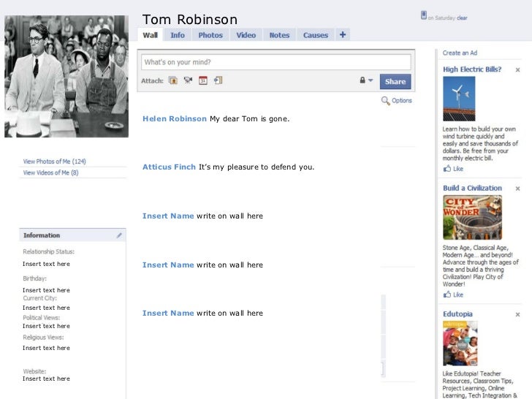Open Atticus Finch's profile link
Viewport: 532px width, 399px height.
tap(169, 167)
